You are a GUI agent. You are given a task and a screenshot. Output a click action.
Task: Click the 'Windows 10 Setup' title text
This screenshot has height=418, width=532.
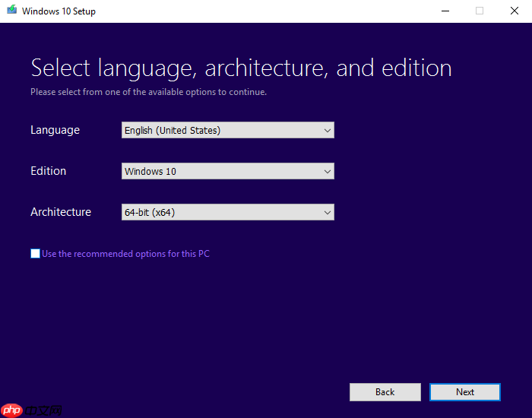coord(59,11)
